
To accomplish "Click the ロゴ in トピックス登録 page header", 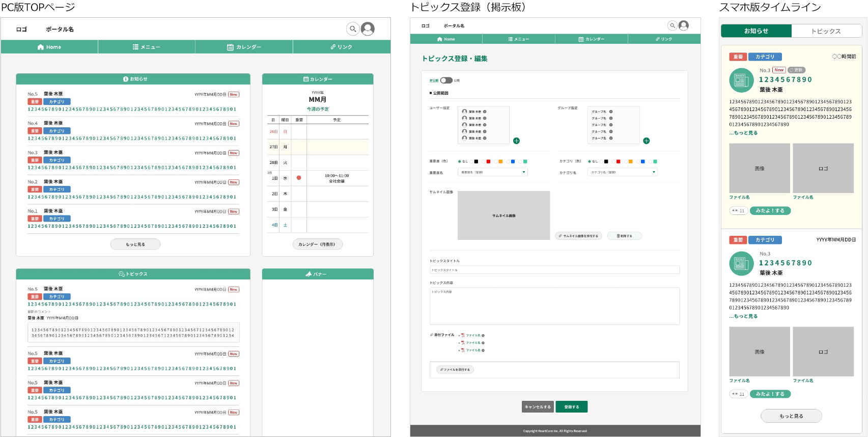I will (x=426, y=26).
